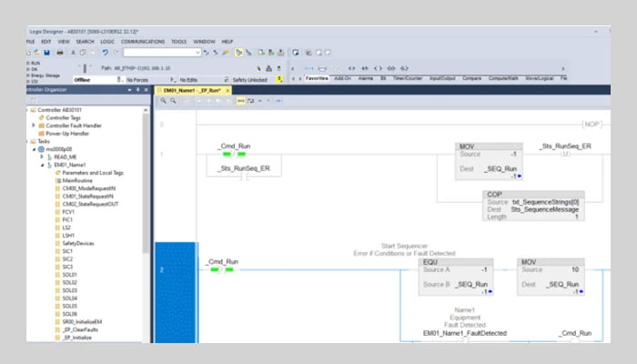Cut selection with the scissors icon

point(73,53)
